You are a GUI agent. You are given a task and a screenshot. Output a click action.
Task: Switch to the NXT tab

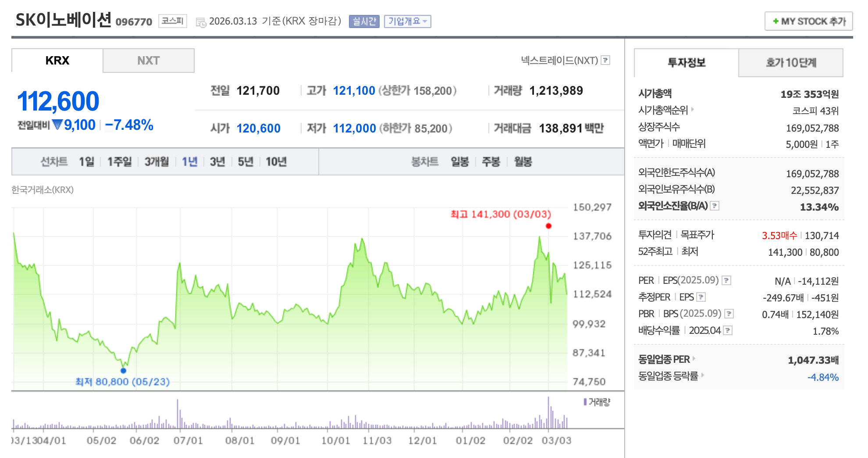(149, 61)
